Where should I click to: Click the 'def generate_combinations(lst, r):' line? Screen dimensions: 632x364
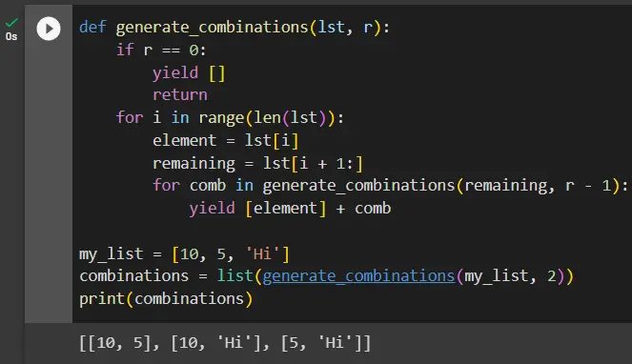[234, 28]
